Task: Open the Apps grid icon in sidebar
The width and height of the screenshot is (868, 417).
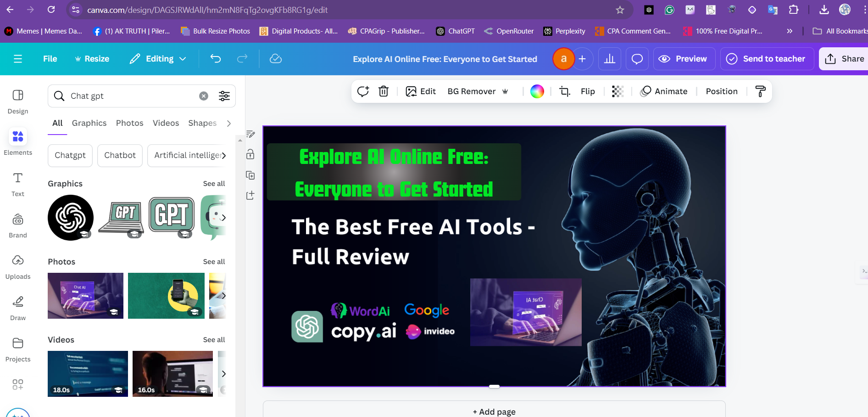Action: coord(18,384)
